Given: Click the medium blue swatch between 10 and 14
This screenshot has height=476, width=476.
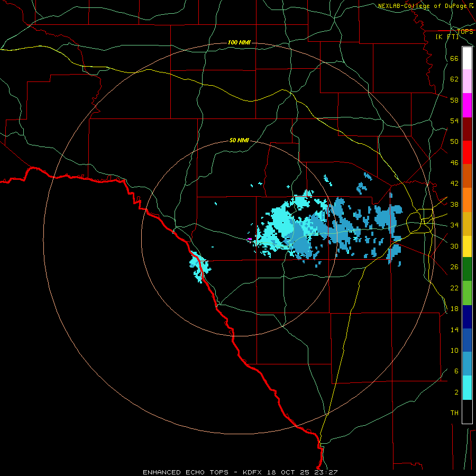Looking at the screenshot, I should click(x=467, y=340).
